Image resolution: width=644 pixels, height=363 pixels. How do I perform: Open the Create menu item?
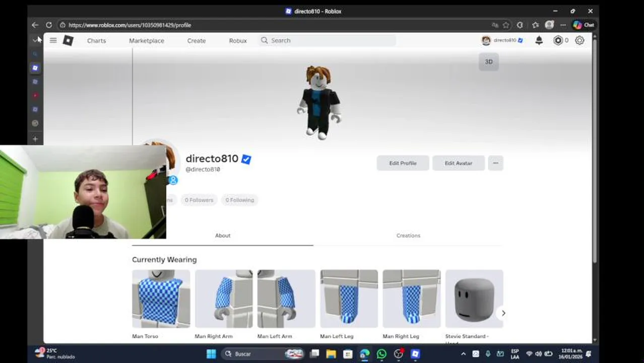pyautogui.click(x=197, y=40)
